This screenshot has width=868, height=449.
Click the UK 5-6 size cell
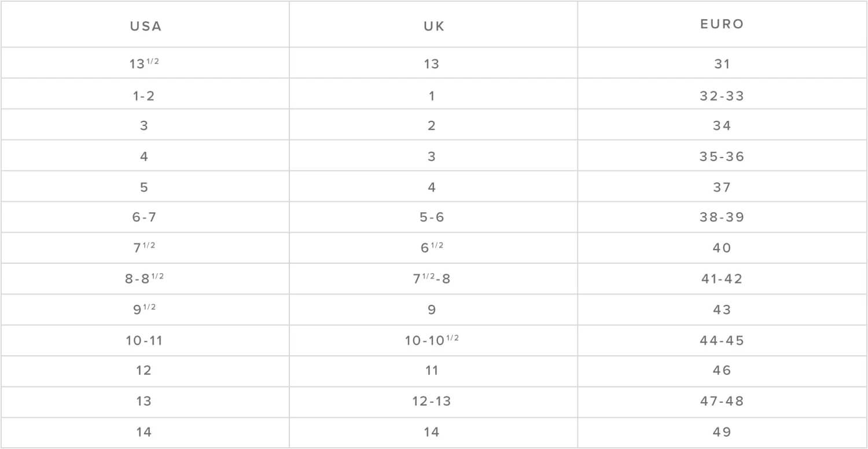click(432, 218)
